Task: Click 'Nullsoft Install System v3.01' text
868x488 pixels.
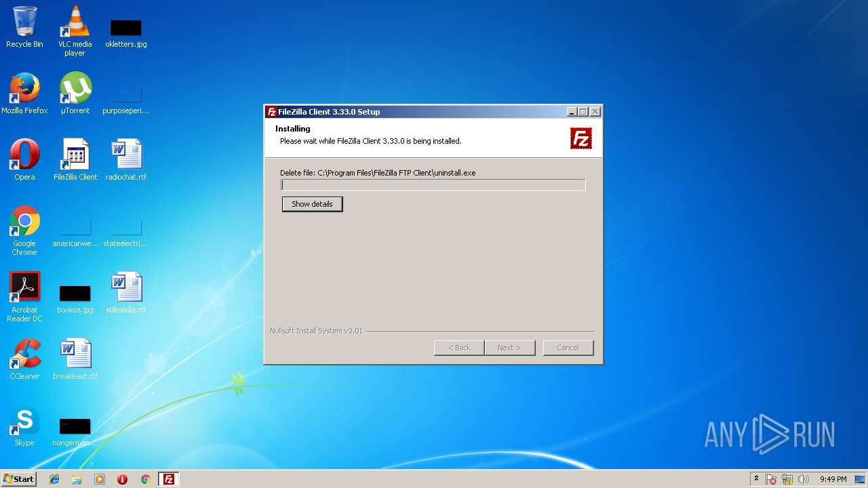Action: point(316,331)
